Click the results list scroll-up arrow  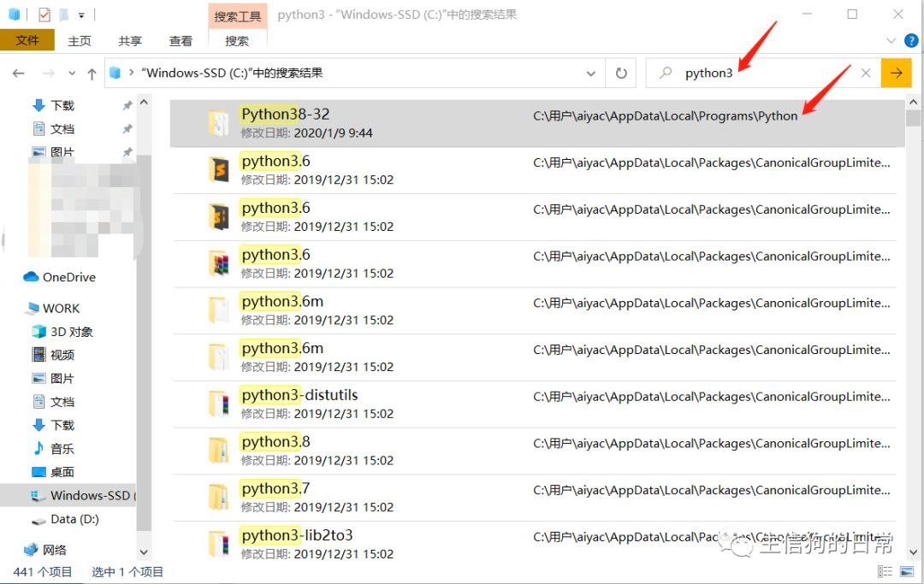914,103
